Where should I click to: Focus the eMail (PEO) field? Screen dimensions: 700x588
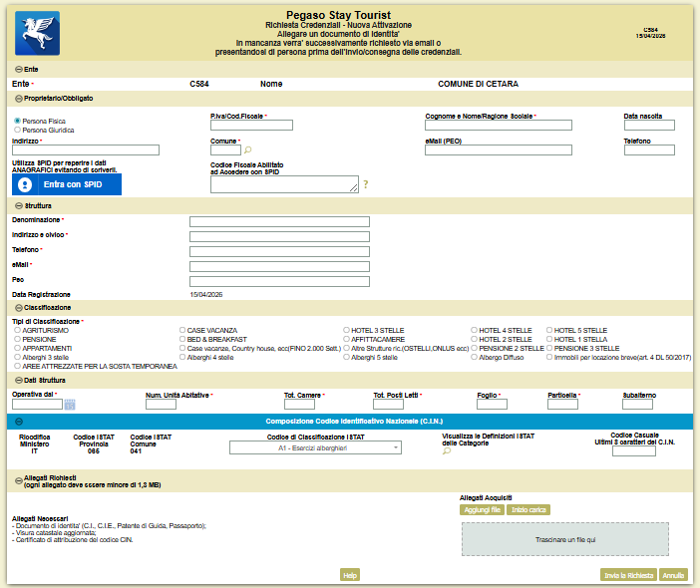point(499,149)
